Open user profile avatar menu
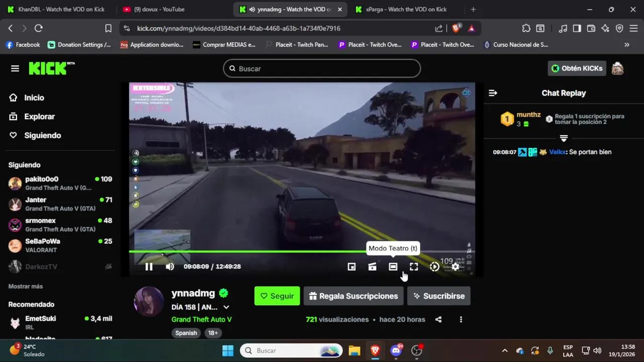 tap(617, 68)
